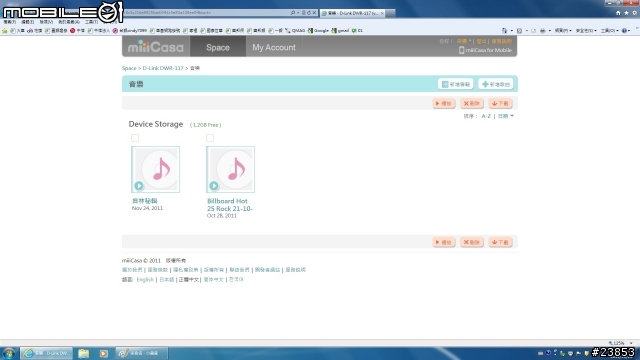Open the date sort dropdown
This screenshot has width=640, height=360.
[506, 116]
